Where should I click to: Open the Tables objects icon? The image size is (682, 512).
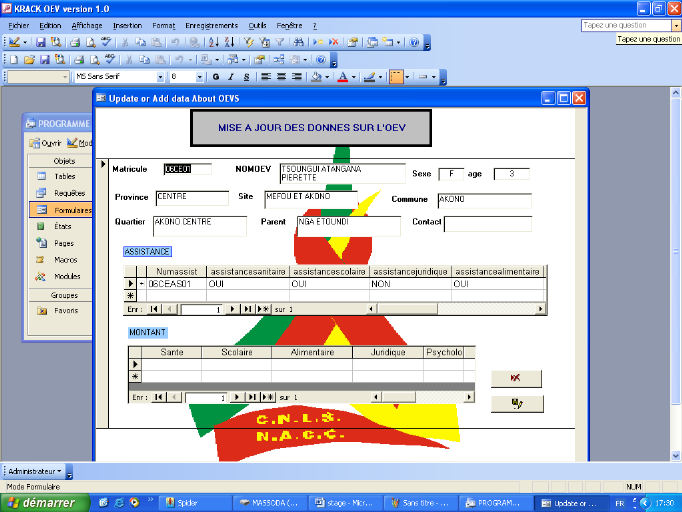[42, 176]
